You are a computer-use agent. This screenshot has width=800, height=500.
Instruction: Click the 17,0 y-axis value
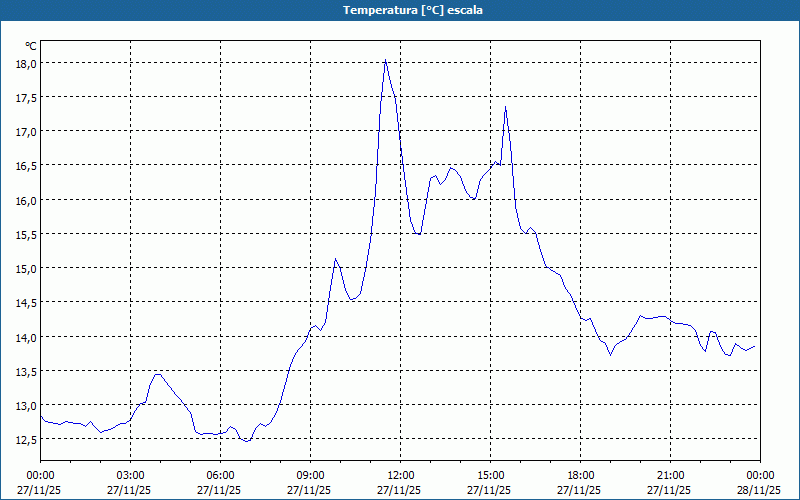[26, 132]
